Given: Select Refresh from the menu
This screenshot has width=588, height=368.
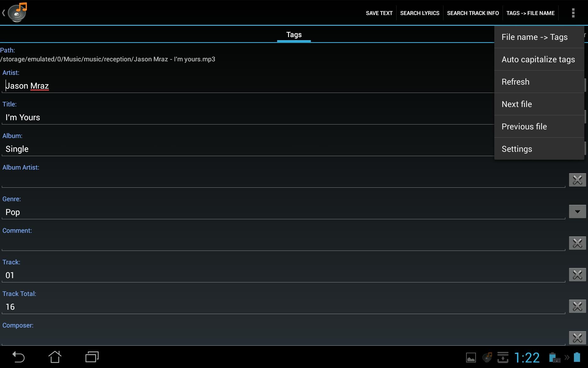Looking at the screenshot, I should pyautogui.click(x=515, y=82).
